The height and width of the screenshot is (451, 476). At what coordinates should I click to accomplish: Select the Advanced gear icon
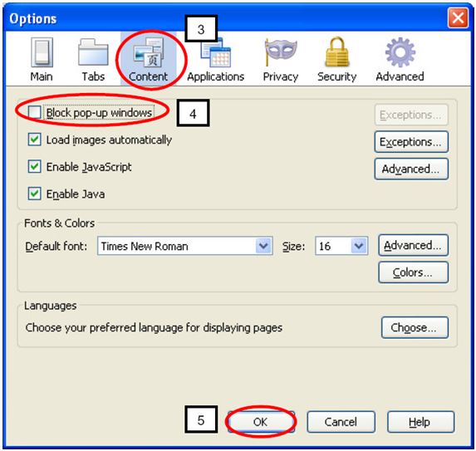point(400,52)
